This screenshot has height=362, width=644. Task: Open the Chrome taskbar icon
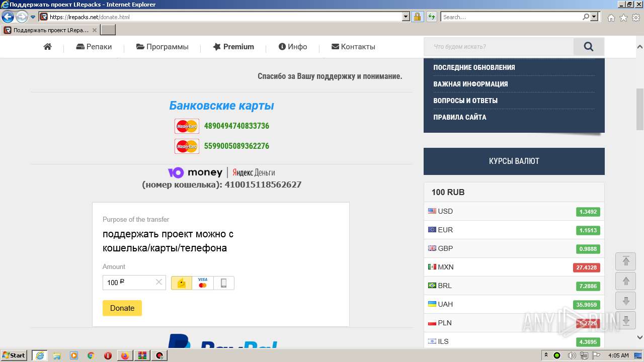click(91, 355)
